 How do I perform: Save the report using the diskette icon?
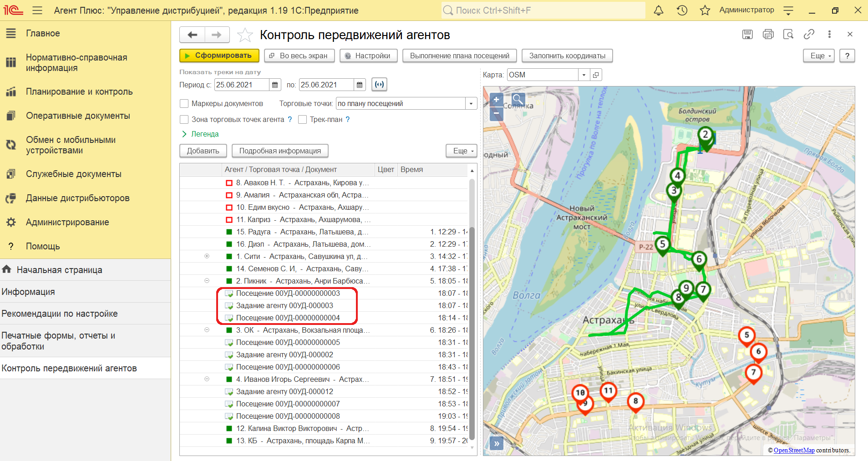coord(747,34)
